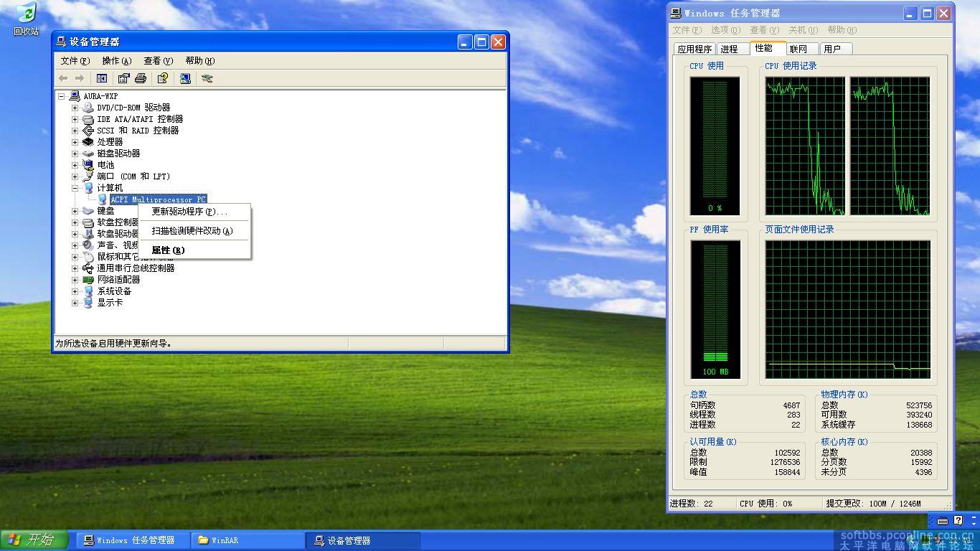Select the ACPI Multiprocessor PC tree item
Viewport: 980px width, 551px height.
158,199
